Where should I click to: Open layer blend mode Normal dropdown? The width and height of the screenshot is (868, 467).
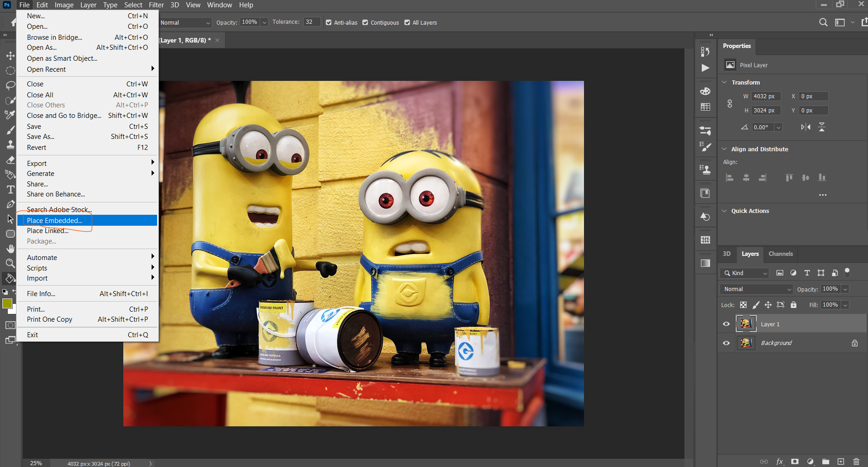757,289
